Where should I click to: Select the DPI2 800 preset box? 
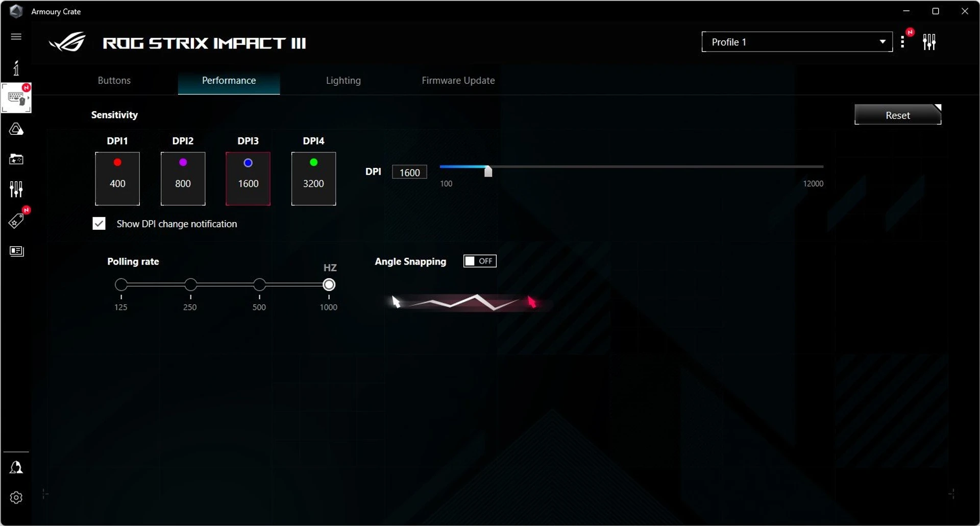(183, 179)
